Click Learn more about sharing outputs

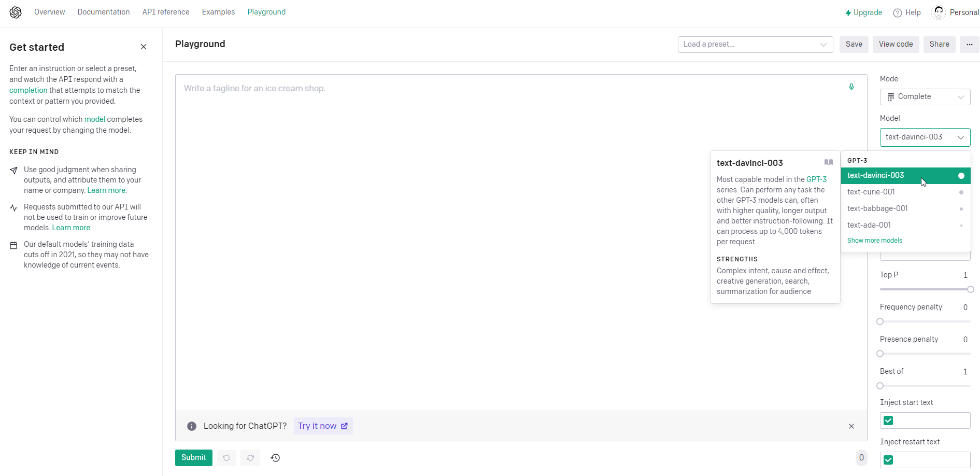tap(106, 190)
